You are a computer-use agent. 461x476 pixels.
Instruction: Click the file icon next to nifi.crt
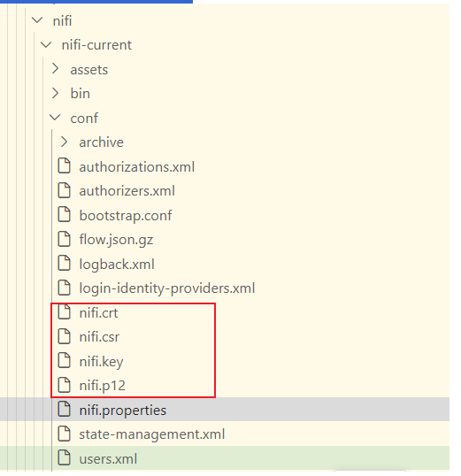(x=65, y=311)
